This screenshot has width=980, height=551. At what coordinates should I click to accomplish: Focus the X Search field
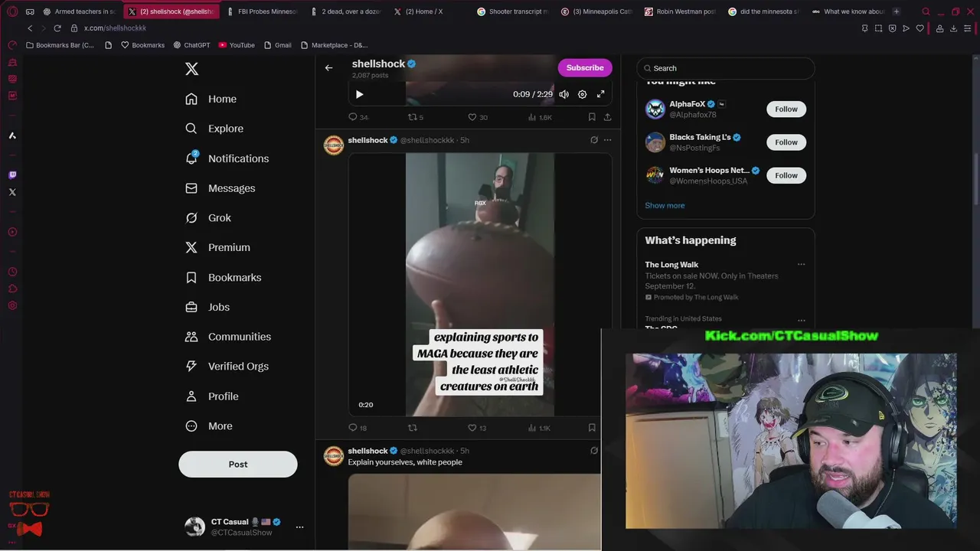726,68
